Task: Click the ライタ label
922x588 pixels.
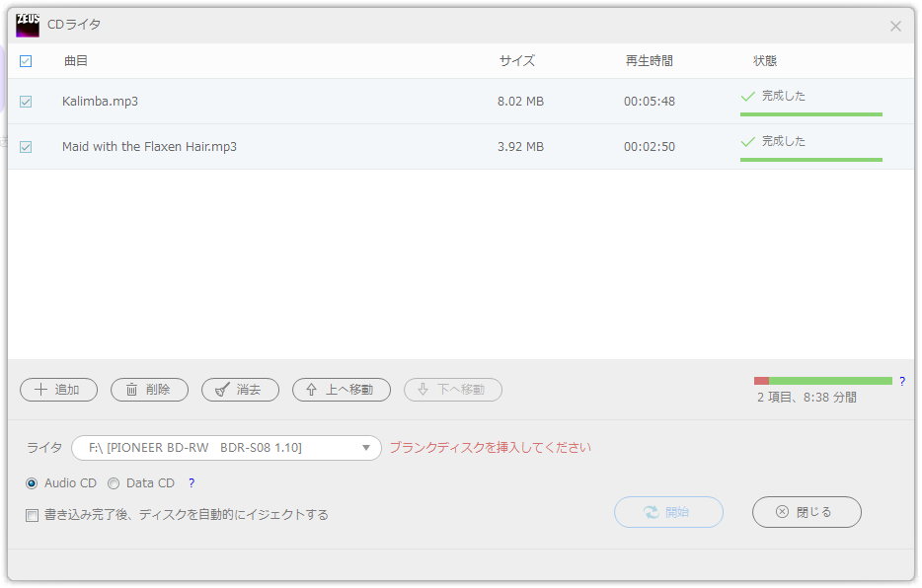Action: click(x=44, y=448)
